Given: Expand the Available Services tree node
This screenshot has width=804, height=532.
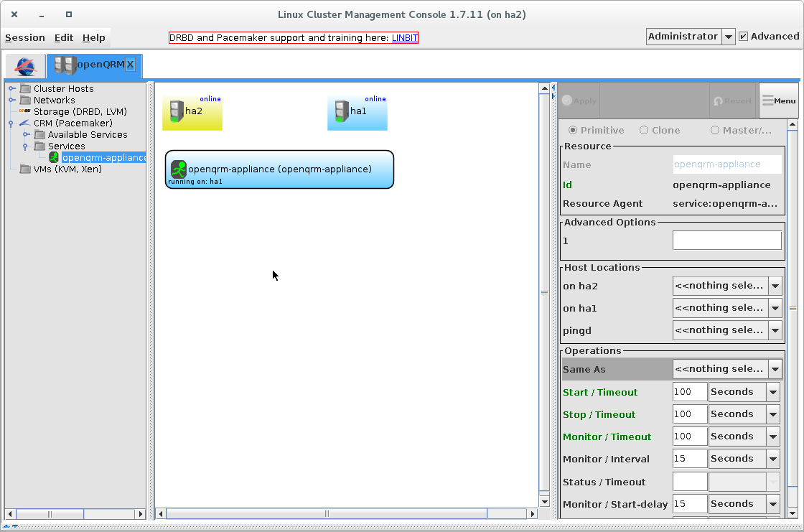Looking at the screenshot, I should pos(26,134).
